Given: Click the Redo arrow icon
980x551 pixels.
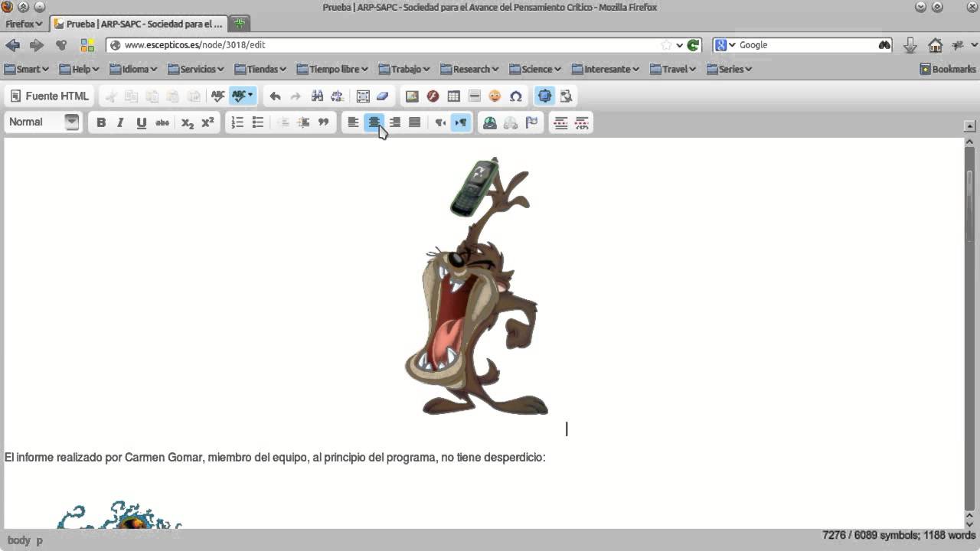Looking at the screenshot, I should (296, 96).
